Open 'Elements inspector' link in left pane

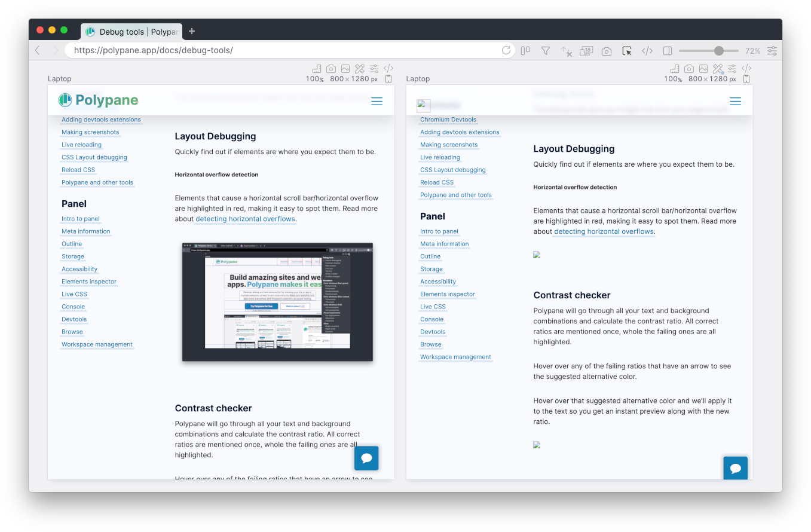point(89,282)
